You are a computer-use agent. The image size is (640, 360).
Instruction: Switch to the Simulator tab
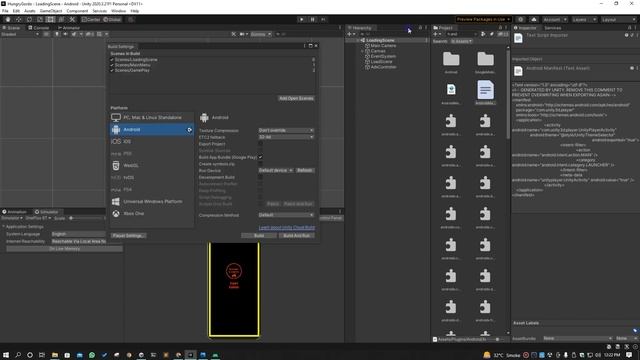point(47,212)
